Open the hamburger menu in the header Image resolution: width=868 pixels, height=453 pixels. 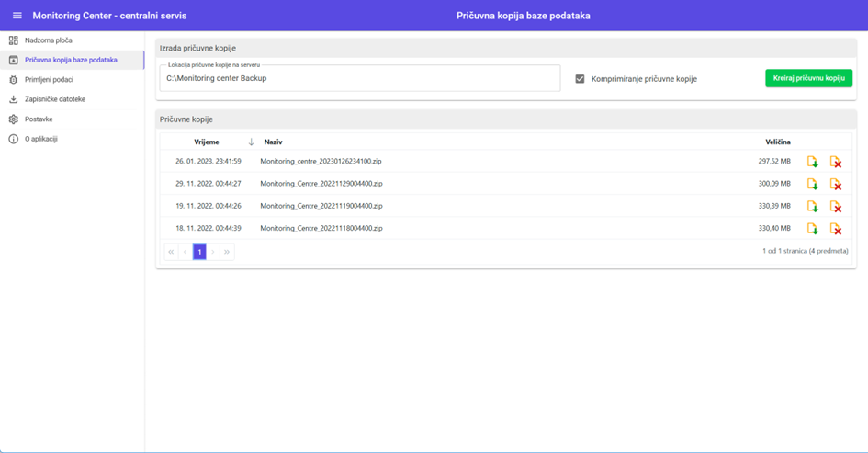(x=17, y=16)
